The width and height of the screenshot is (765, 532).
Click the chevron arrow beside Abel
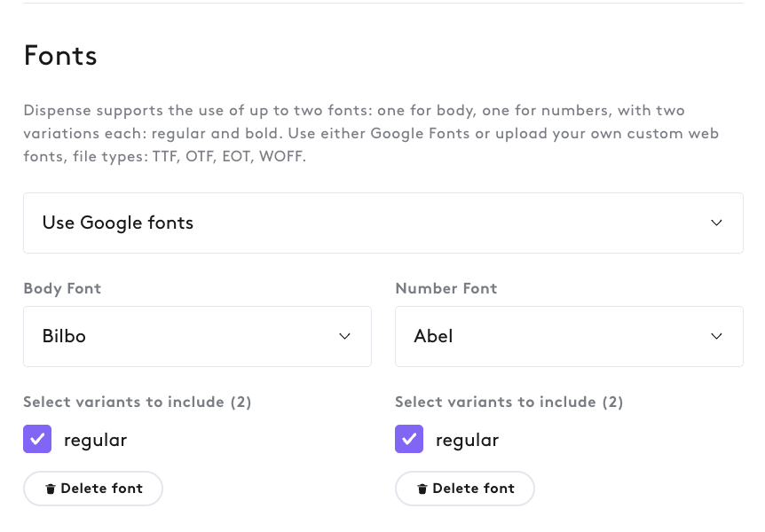[716, 336]
